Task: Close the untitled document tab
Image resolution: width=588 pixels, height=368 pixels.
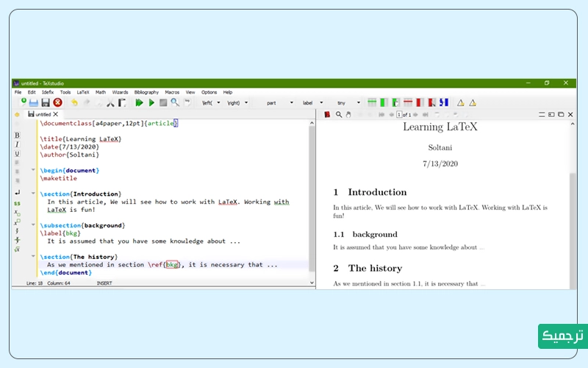Action: point(57,115)
